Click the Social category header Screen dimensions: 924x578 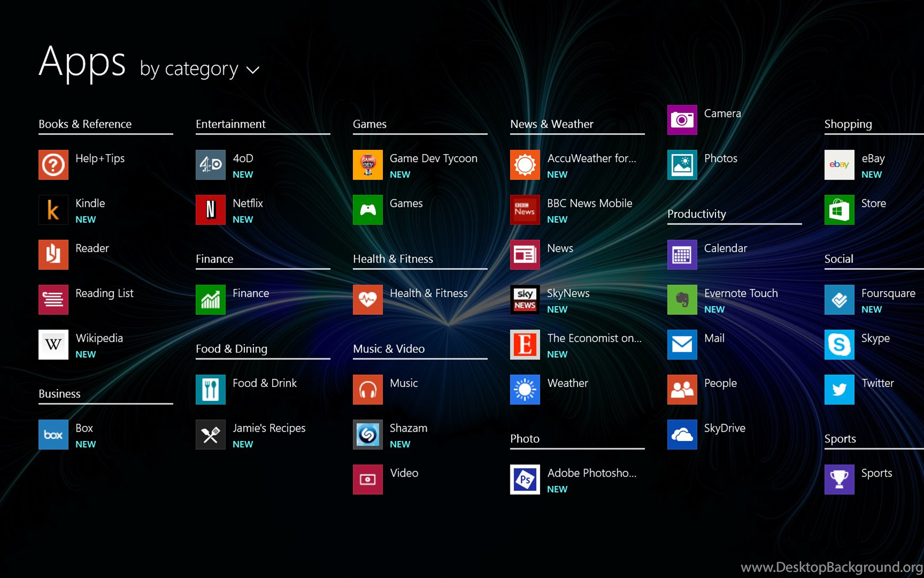point(839,259)
